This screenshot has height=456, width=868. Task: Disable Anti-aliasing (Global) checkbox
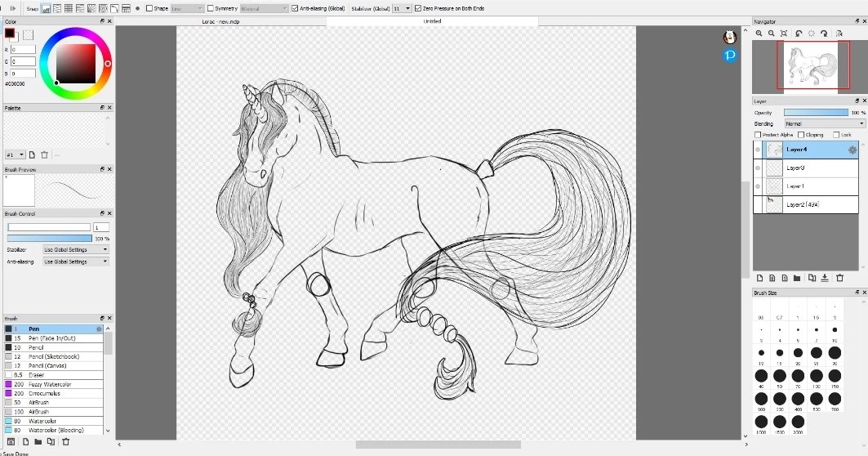pyautogui.click(x=295, y=9)
